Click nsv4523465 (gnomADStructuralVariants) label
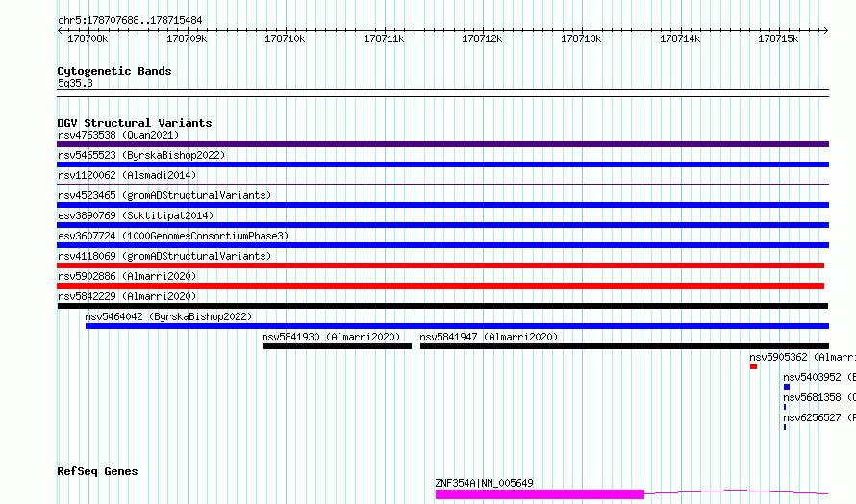 point(164,195)
